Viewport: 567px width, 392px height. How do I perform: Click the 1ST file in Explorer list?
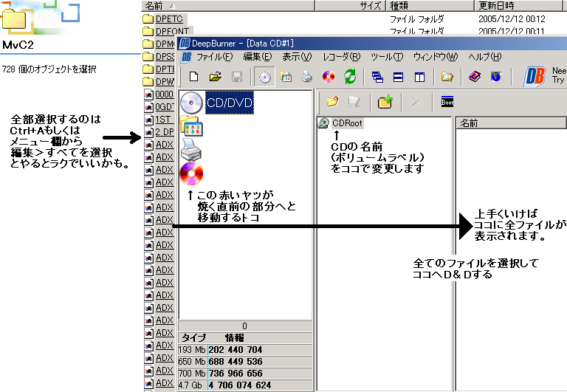[162, 120]
